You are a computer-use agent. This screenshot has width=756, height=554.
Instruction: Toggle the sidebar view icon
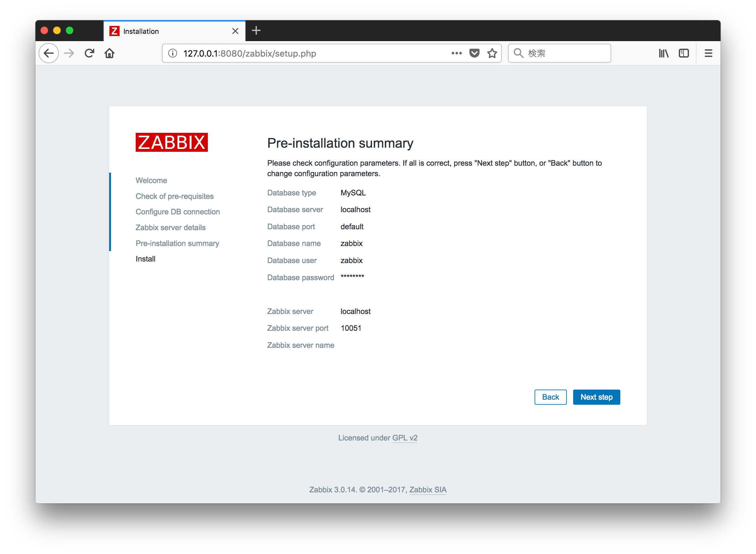point(684,53)
